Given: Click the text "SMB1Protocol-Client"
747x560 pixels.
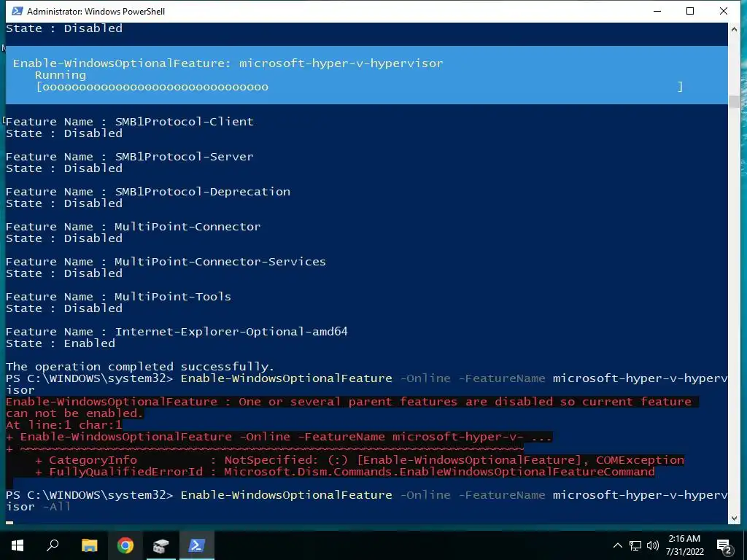Looking at the screenshot, I should [184, 122].
